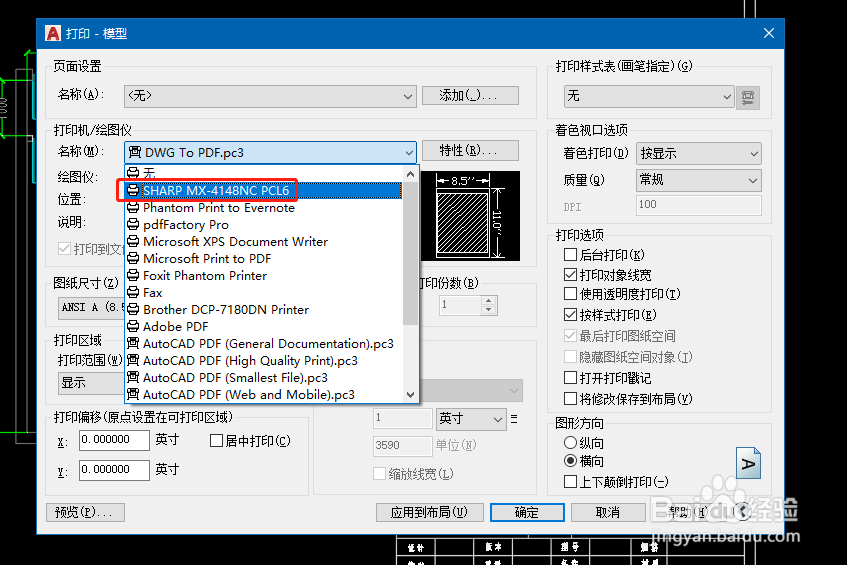Click the printer icon beside Microsoft Print to PDF
The width and height of the screenshot is (847, 565).
(133, 259)
